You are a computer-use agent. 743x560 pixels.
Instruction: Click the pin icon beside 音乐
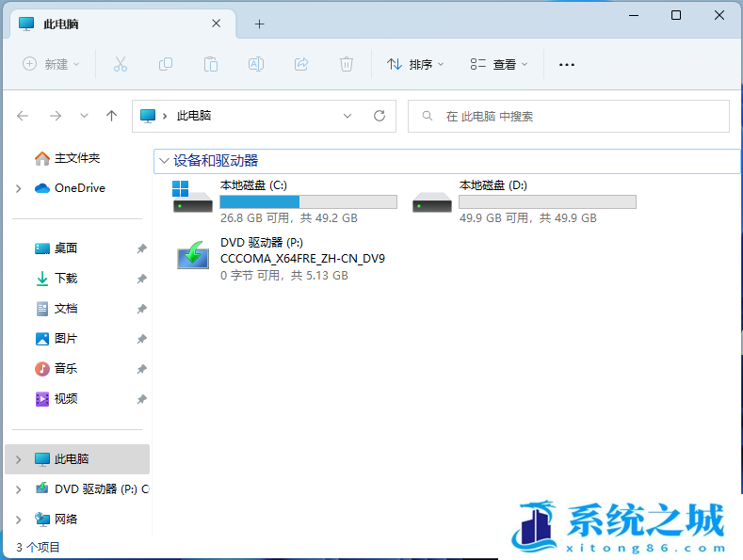pyautogui.click(x=141, y=369)
